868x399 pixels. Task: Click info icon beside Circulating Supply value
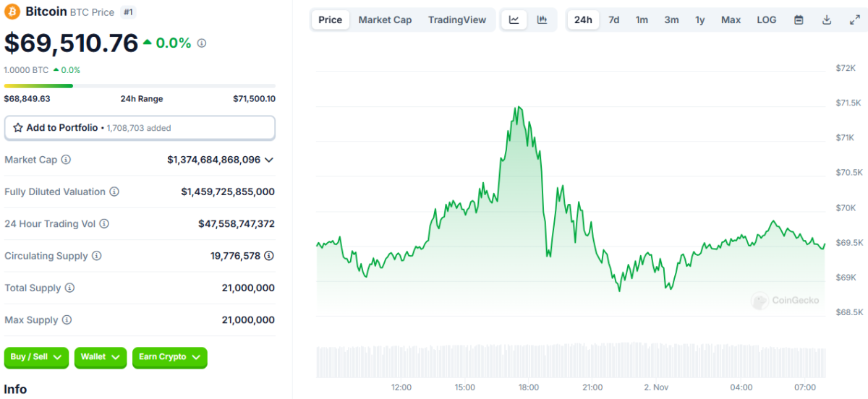tap(269, 256)
